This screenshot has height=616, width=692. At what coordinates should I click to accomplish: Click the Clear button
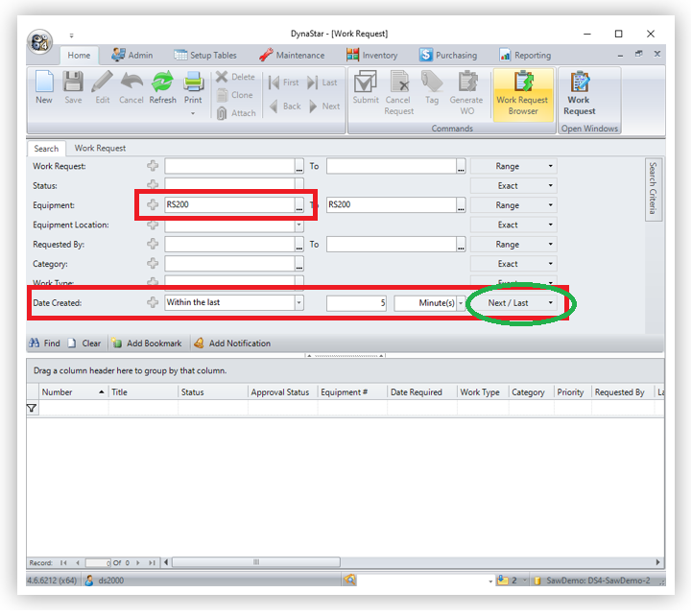pos(84,344)
